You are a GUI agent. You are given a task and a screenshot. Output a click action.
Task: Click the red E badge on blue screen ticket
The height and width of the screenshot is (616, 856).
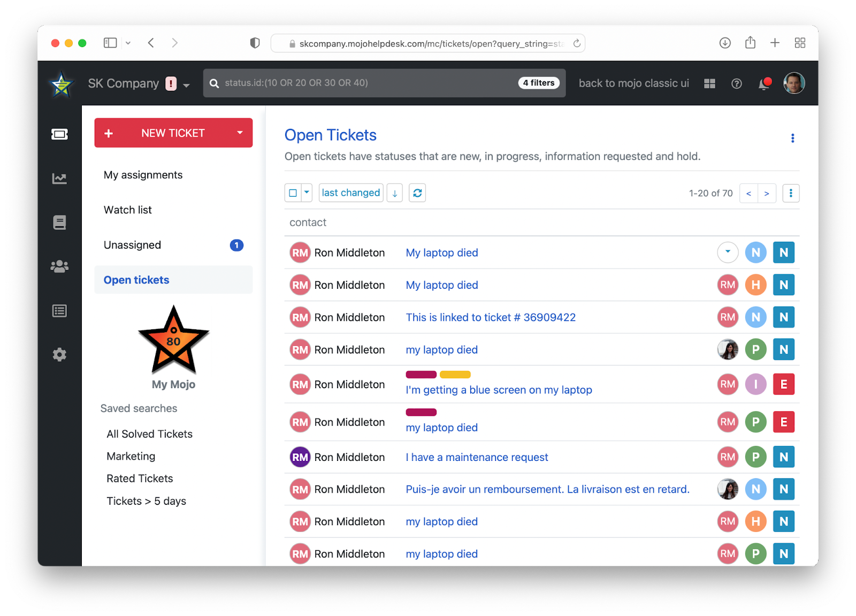pos(784,384)
